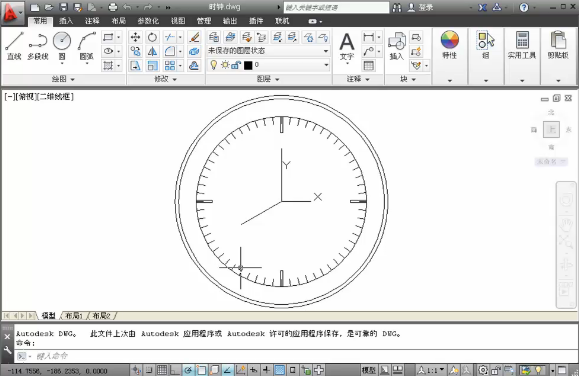The image size is (579, 376).
Task: Click the Linear Dimension icon
Action: (x=369, y=37)
